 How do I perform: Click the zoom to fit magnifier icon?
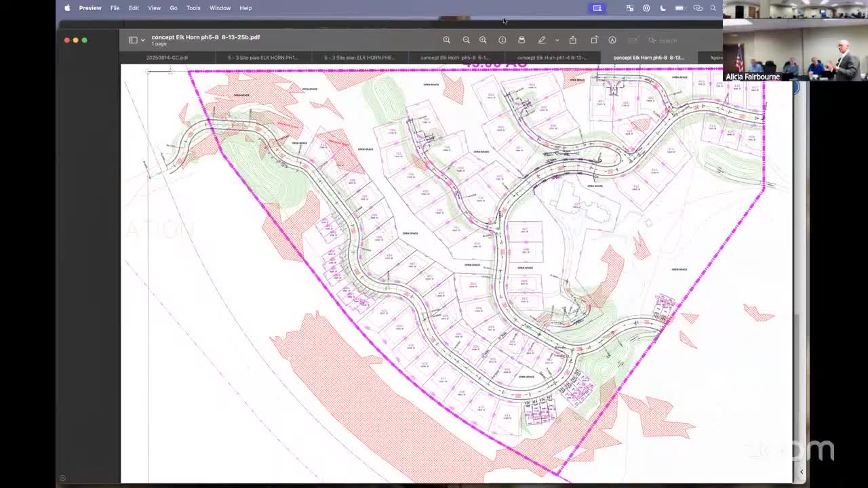pos(447,40)
